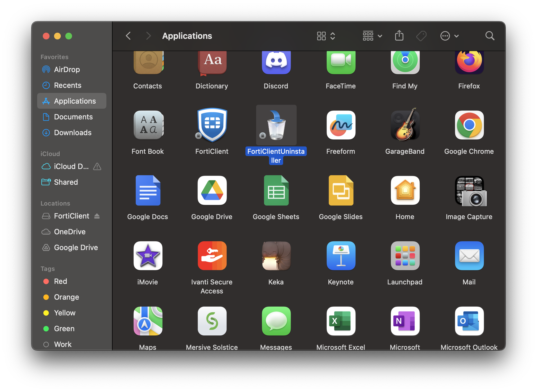Eject the FortiClient volume
Image resolution: width=537 pixels, height=392 pixels.
tap(97, 216)
